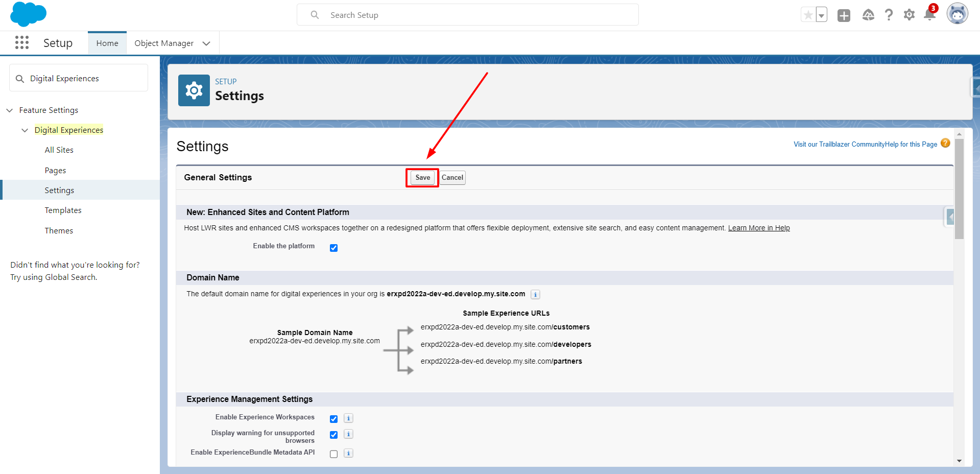Open the Setup gear menu icon

point(909,15)
